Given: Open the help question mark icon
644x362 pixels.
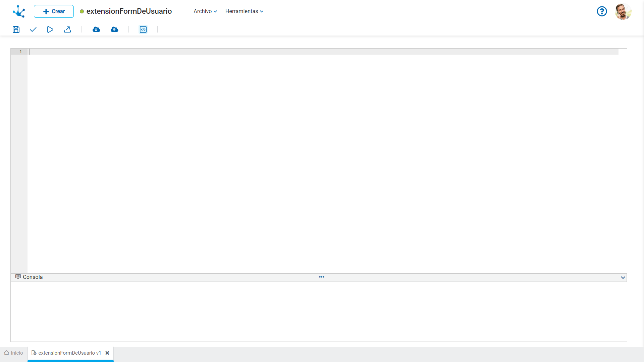Looking at the screenshot, I should [602, 11].
